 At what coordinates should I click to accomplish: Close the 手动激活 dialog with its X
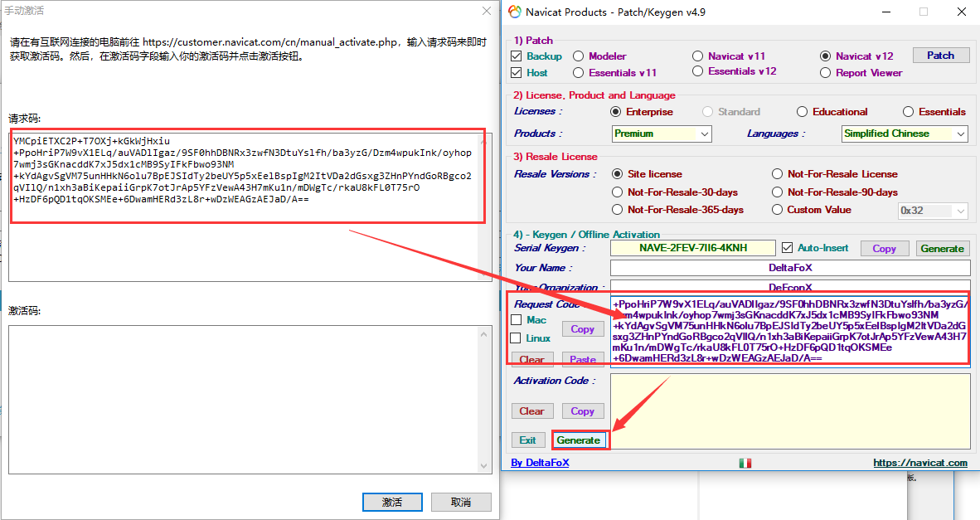coord(486,11)
